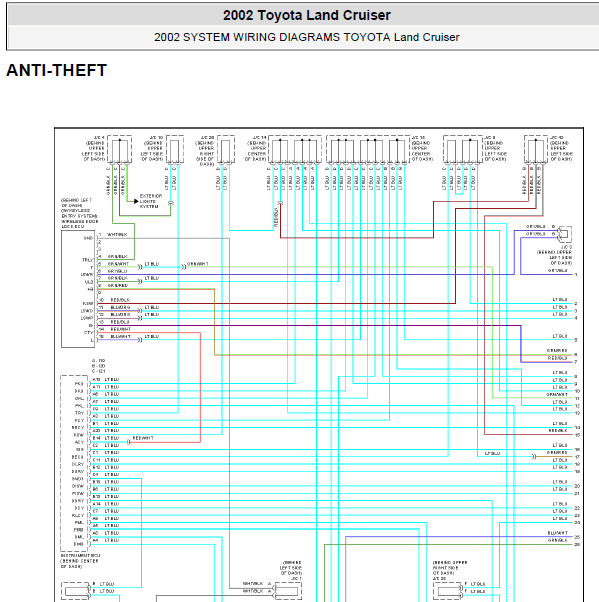Click 'GRN/BLK' label at wire reference 26
Image resolution: width=599 pixels, height=602 pixels.
point(558,541)
